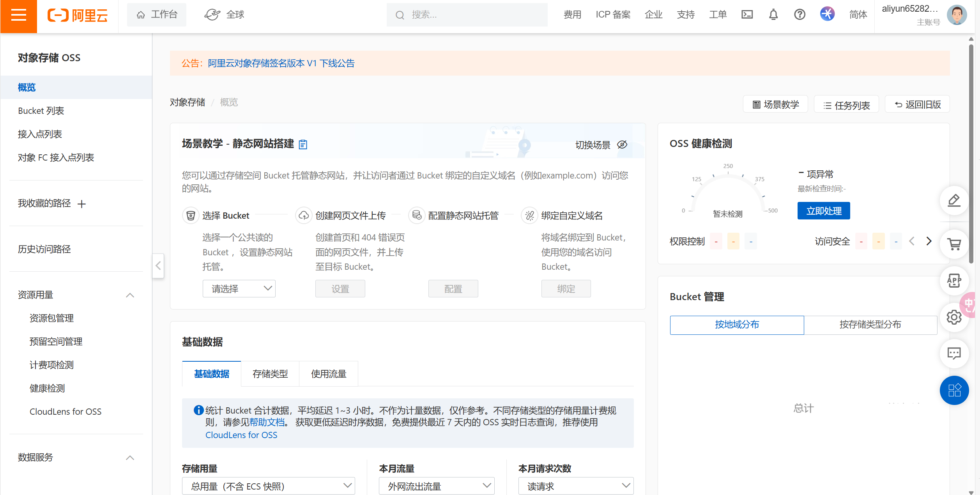
Task: Click the 场景教学 button
Action: pyautogui.click(x=775, y=104)
